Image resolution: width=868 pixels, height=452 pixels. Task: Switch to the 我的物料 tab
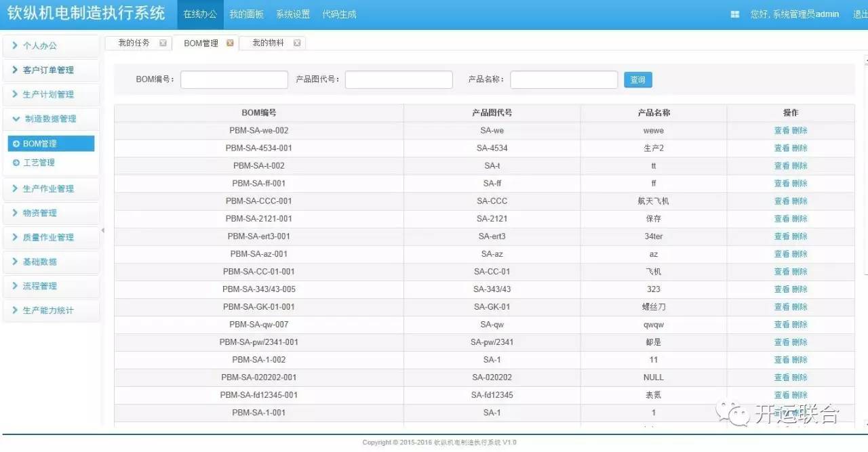coord(268,43)
